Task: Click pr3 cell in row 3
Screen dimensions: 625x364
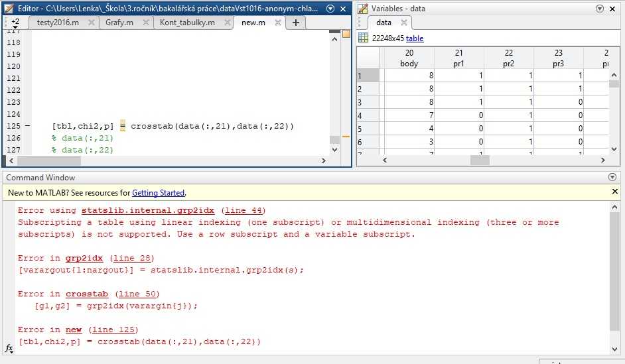Action: point(559,102)
